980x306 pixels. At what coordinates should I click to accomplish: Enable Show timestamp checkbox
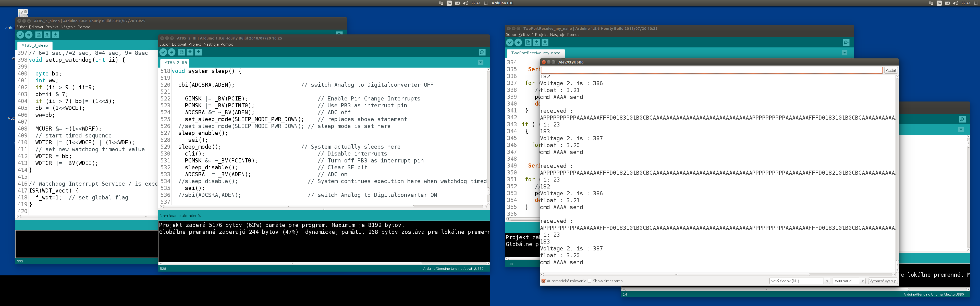click(x=590, y=281)
